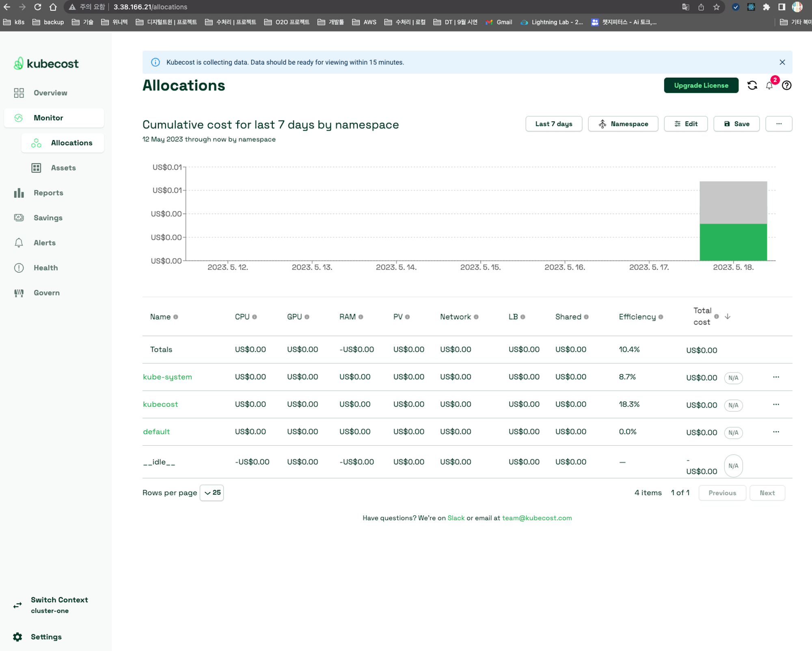Click the Total cost sort arrow
This screenshot has height=651, width=812.
pos(728,316)
